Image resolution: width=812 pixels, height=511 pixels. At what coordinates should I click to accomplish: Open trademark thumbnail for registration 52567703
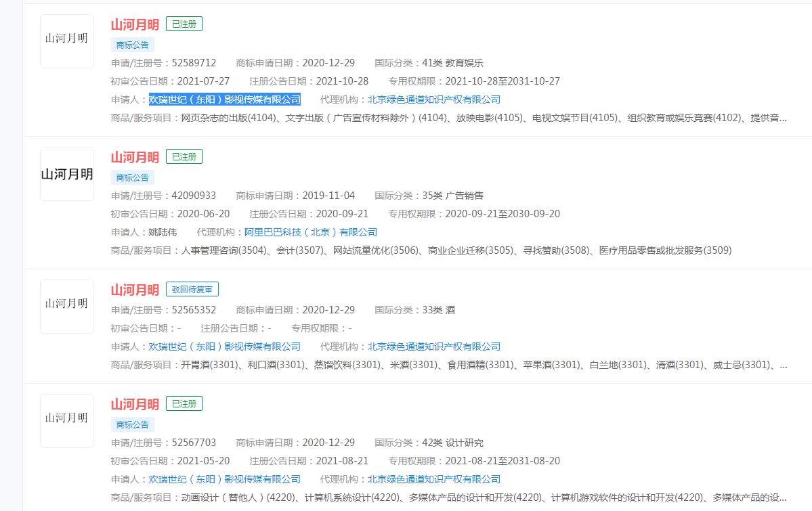pyautogui.click(x=67, y=421)
